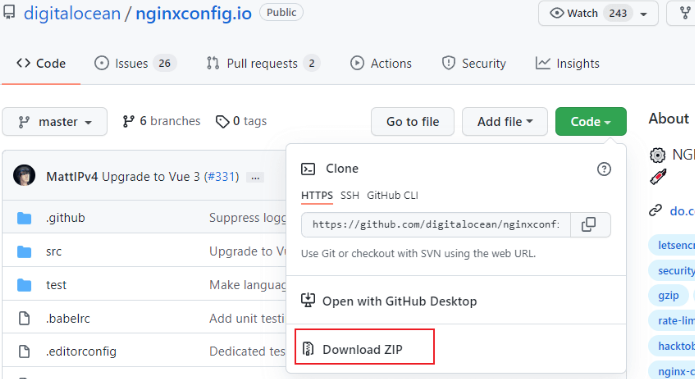Select the GitHub CLI clone tab
This screenshot has width=695, height=379.
pyautogui.click(x=392, y=195)
